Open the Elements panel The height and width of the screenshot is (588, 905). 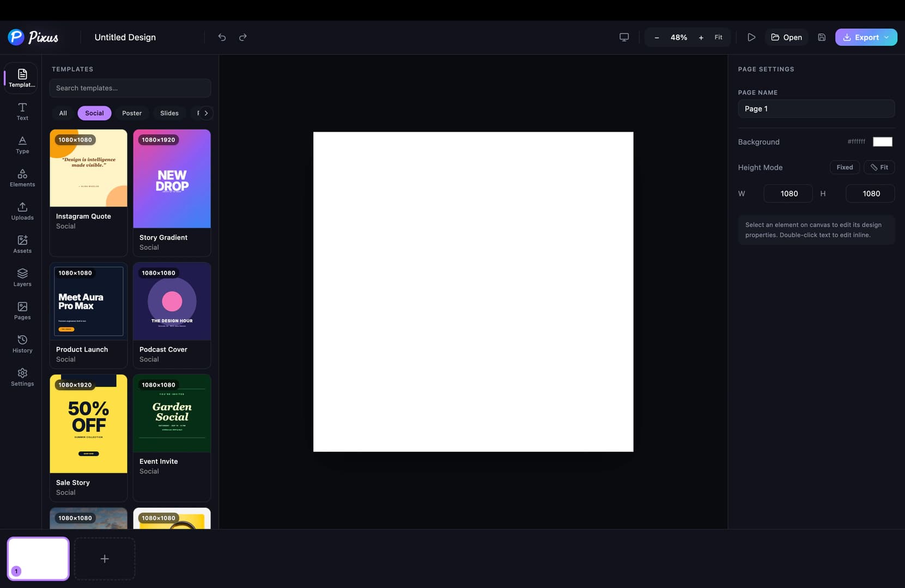22,177
